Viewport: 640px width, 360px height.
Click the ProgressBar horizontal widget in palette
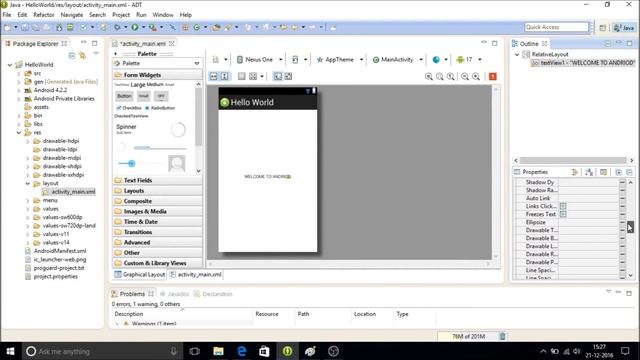(x=160, y=147)
